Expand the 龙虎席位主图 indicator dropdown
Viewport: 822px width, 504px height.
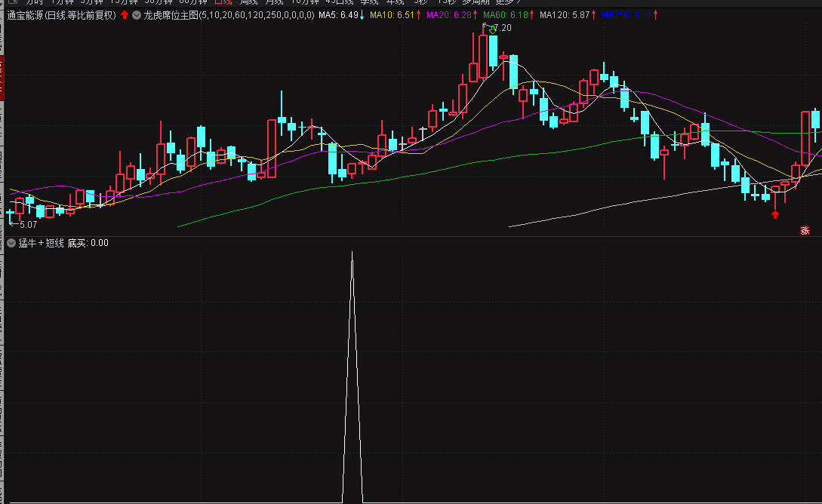point(137,15)
